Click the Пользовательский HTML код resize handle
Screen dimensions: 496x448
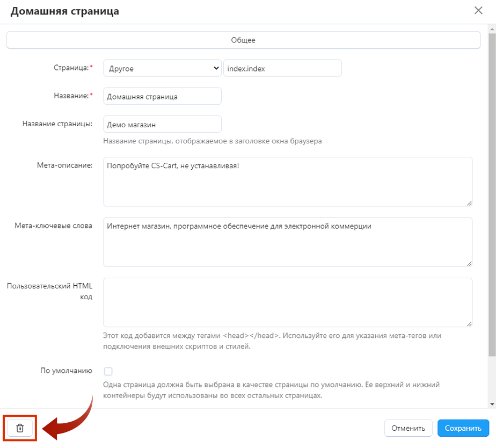click(469, 323)
